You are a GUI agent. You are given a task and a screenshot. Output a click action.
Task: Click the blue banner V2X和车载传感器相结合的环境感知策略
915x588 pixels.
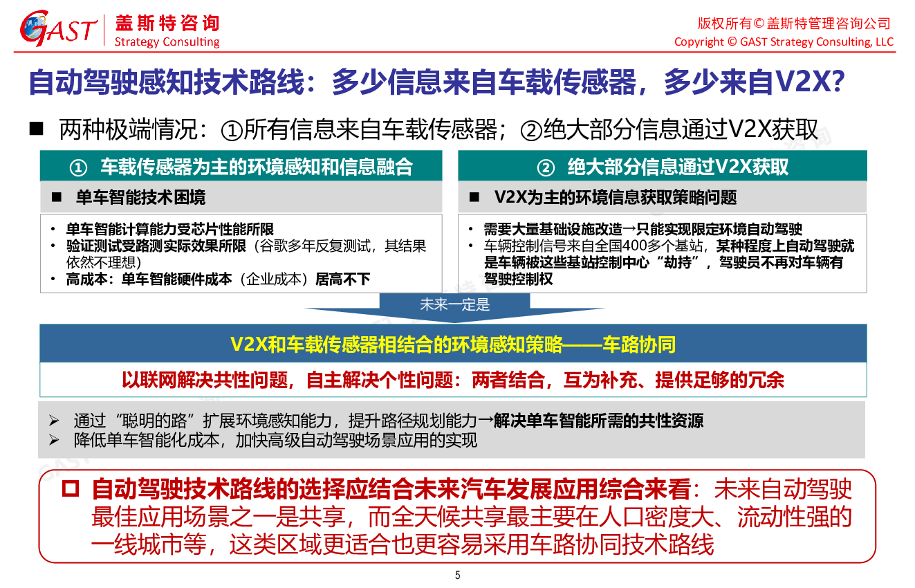click(453, 344)
